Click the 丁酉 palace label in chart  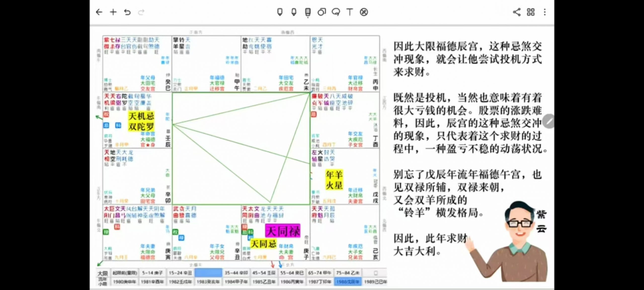click(375, 141)
